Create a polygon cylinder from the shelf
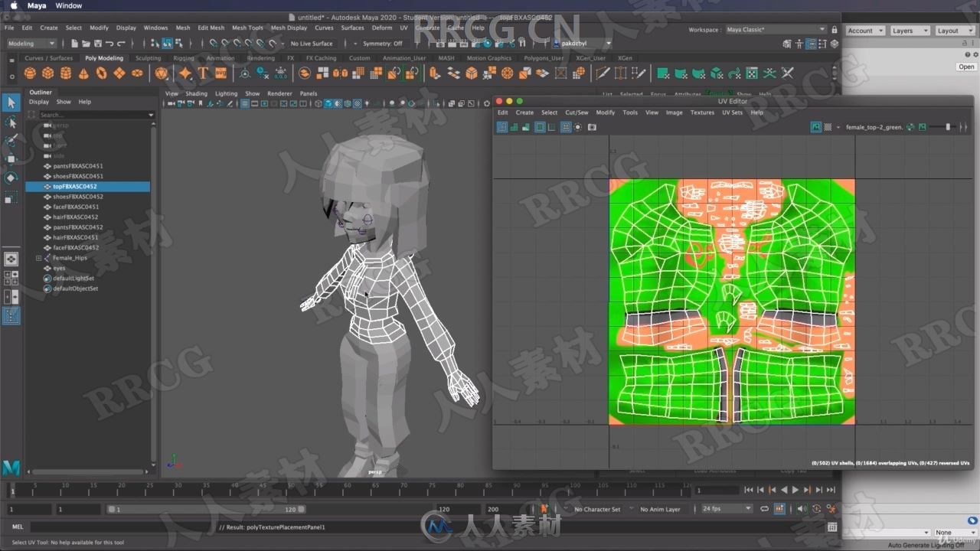The width and height of the screenshot is (980, 551). 66,73
